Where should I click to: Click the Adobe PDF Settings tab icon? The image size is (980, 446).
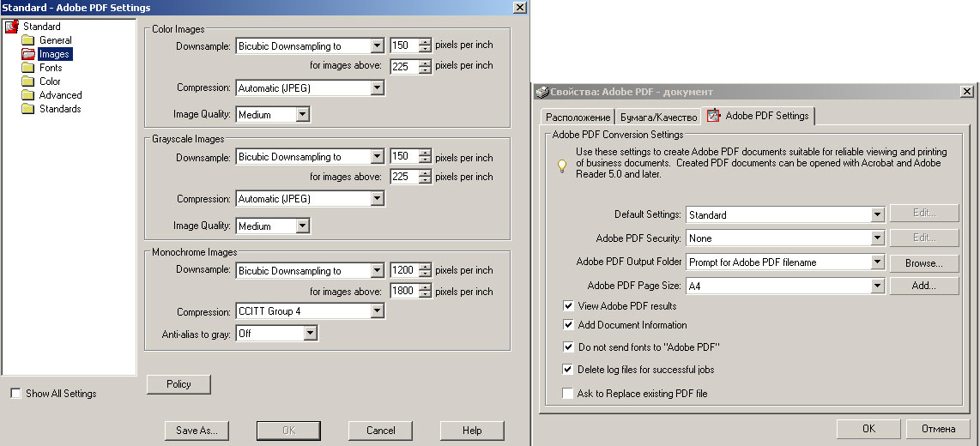pos(713,116)
